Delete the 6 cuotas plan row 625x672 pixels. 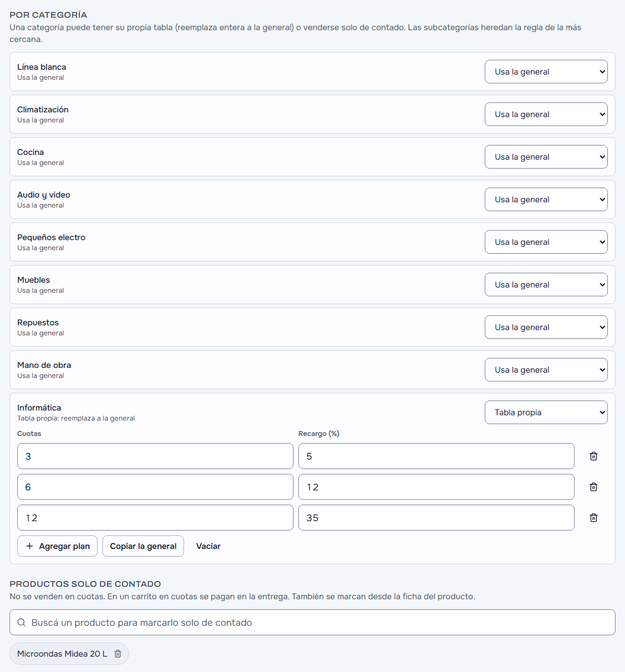pyautogui.click(x=593, y=487)
